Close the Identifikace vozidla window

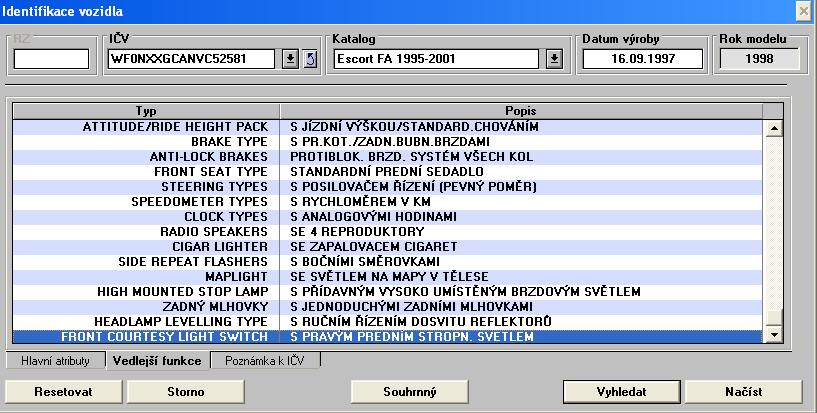pos(803,10)
